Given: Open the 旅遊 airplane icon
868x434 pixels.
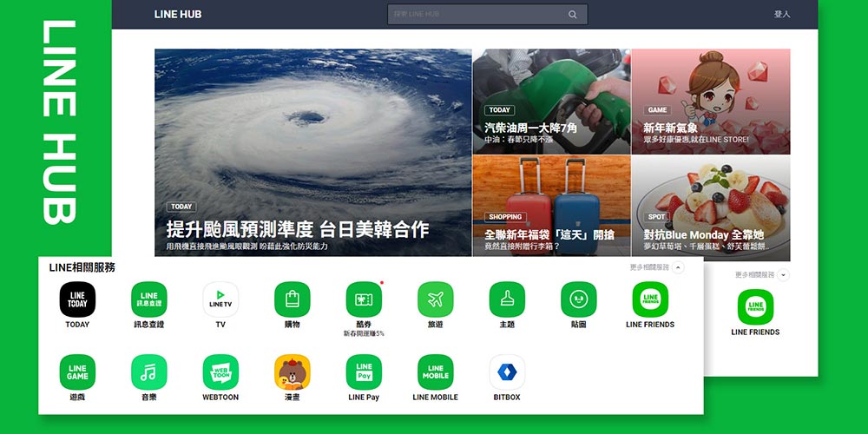Looking at the screenshot, I should pyautogui.click(x=435, y=299).
